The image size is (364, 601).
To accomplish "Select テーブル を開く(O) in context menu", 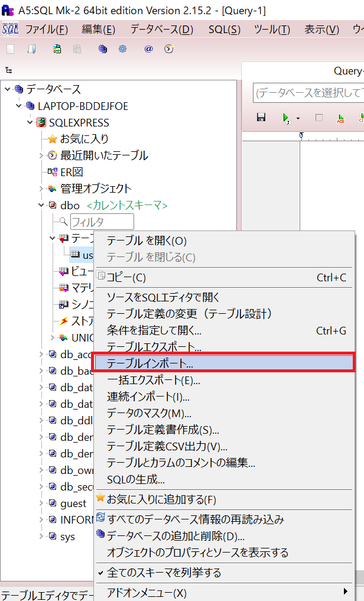I will (224, 241).
